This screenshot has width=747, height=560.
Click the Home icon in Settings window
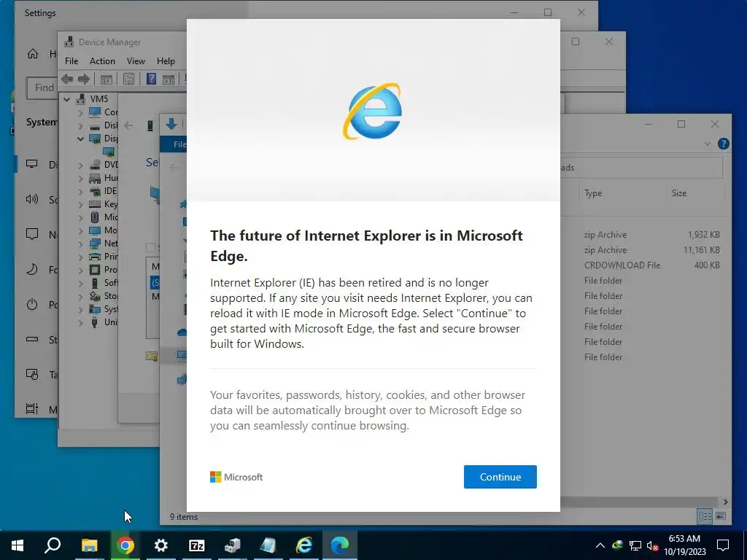click(x=32, y=54)
